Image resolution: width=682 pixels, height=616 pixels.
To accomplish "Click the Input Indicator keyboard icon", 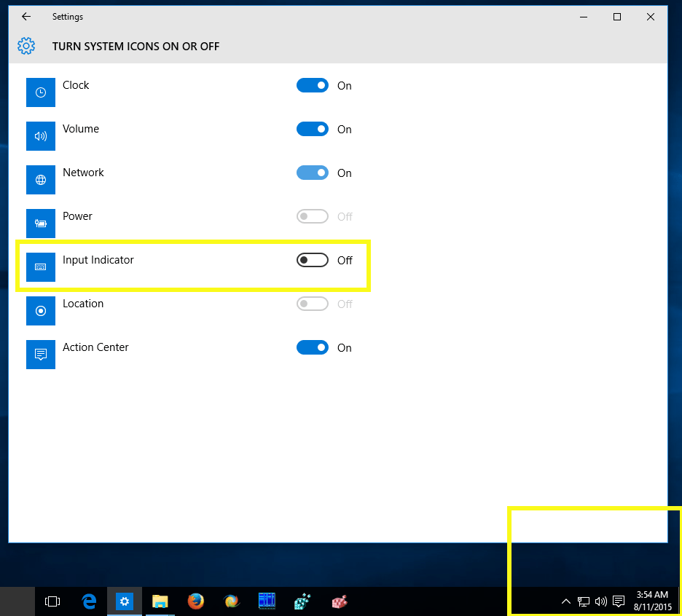I will click(40, 267).
